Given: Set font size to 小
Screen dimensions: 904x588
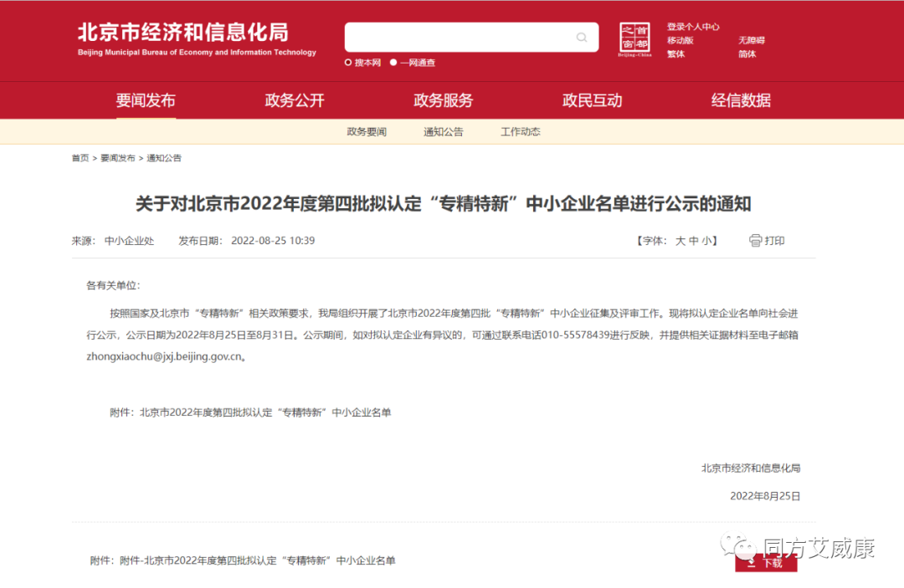Looking at the screenshot, I should tap(706, 241).
